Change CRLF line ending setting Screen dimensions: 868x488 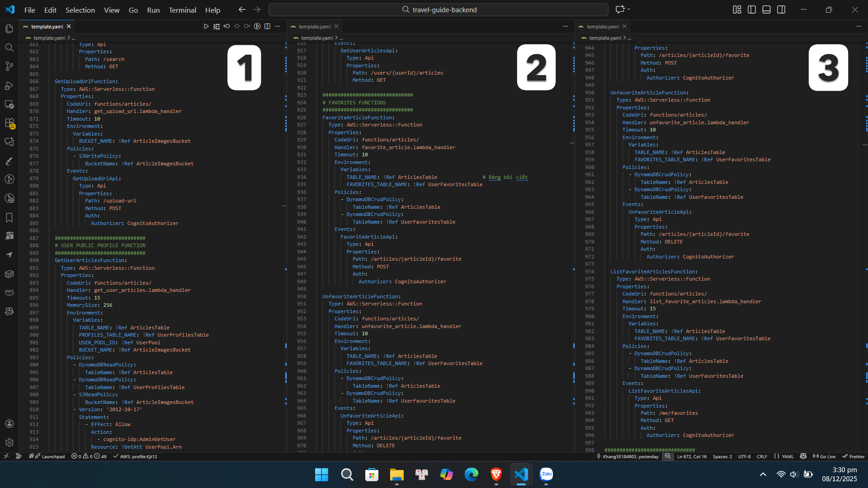[x=762, y=456]
